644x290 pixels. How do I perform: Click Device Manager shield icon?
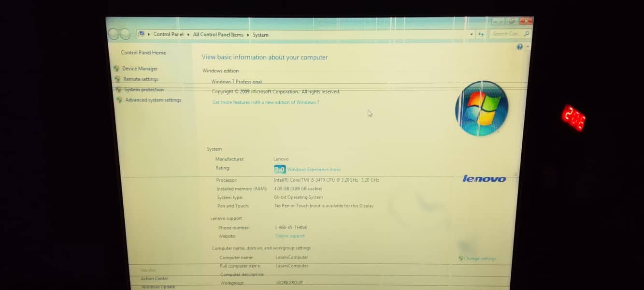(x=116, y=69)
